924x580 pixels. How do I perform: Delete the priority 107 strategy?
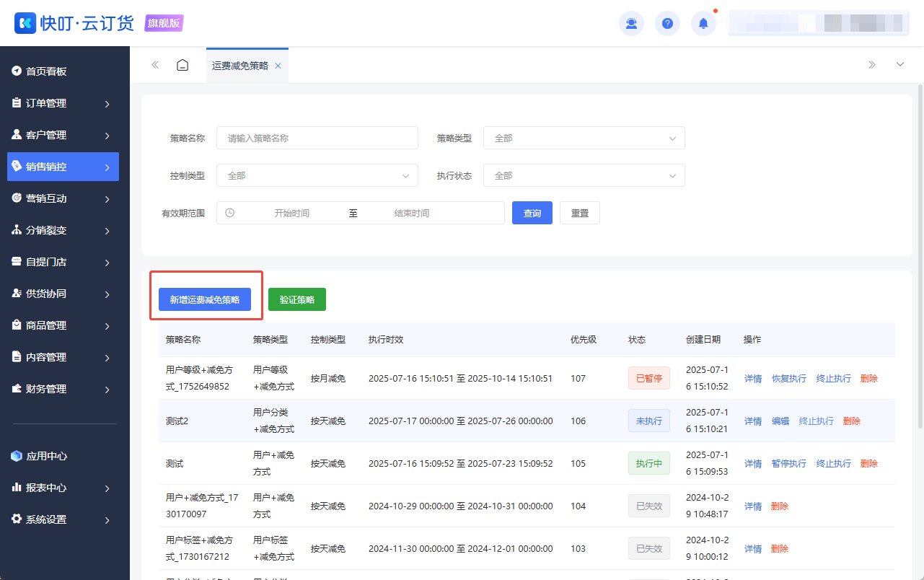[869, 378]
